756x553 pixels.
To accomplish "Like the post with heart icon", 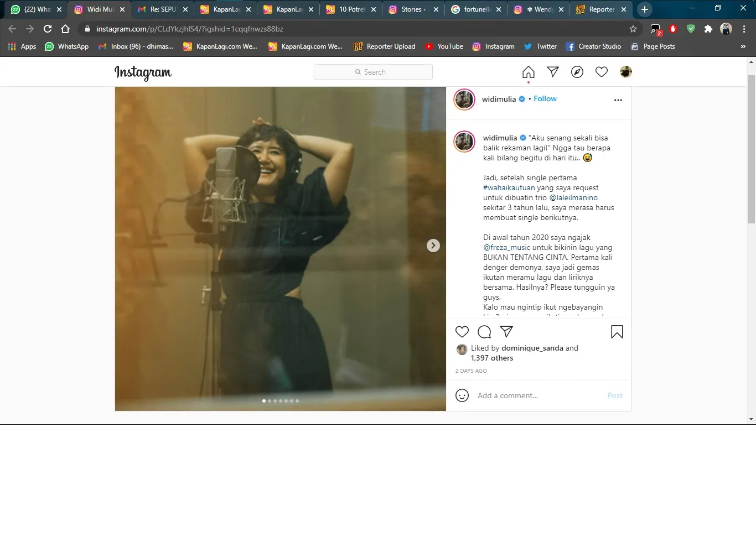I will pyautogui.click(x=462, y=332).
